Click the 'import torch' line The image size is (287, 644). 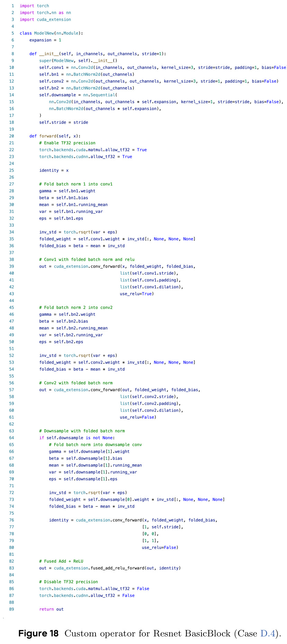tap(34, 6)
